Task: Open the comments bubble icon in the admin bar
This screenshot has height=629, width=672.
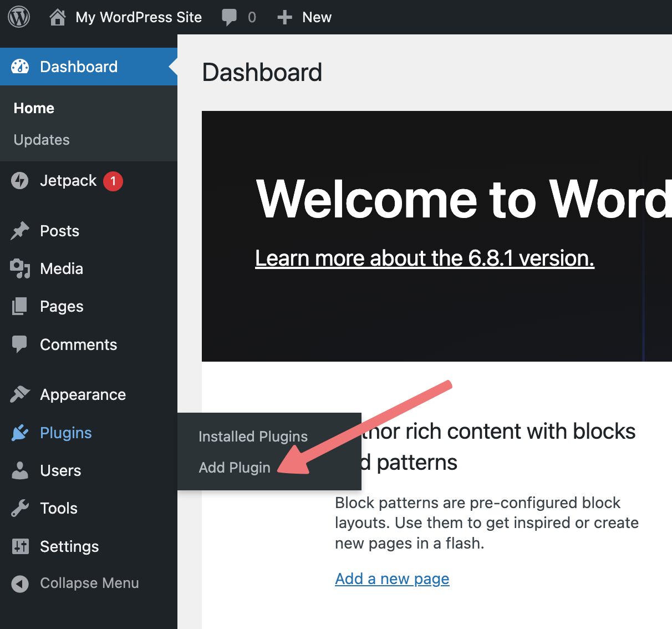Action: point(229,17)
